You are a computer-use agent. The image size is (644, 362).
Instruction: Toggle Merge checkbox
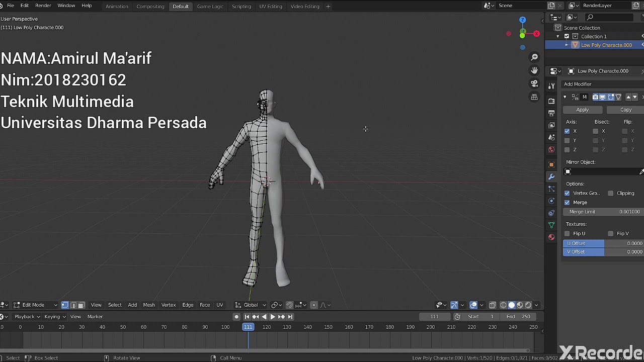point(567,203)
